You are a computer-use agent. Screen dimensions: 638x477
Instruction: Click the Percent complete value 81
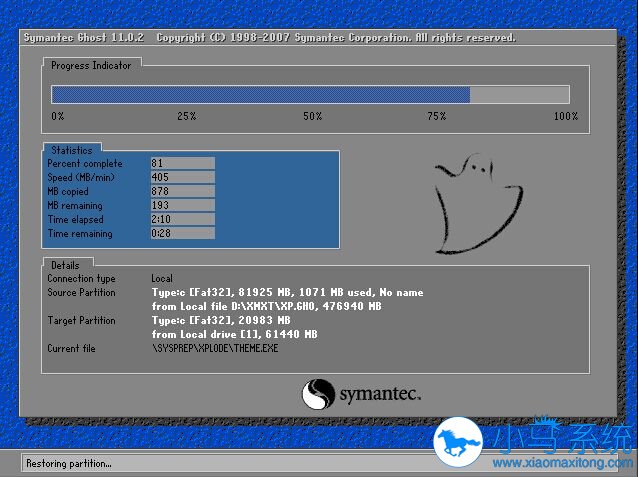click(x=183, y=163)
